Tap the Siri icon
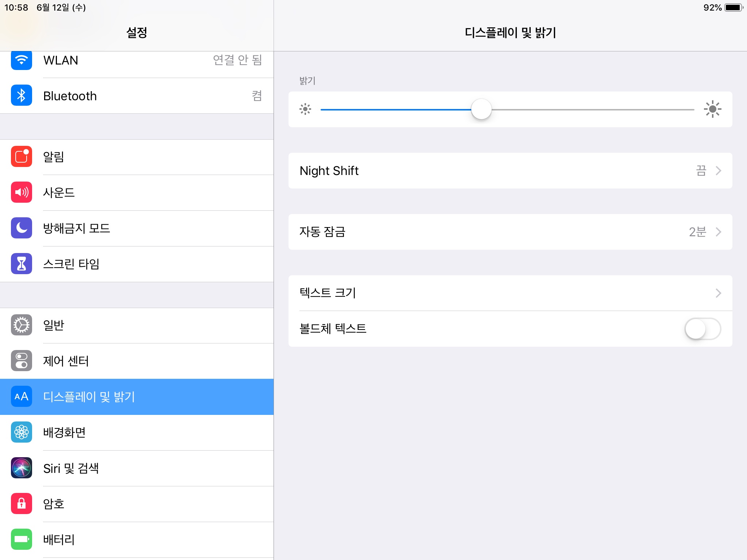 (x=22, y=468)
